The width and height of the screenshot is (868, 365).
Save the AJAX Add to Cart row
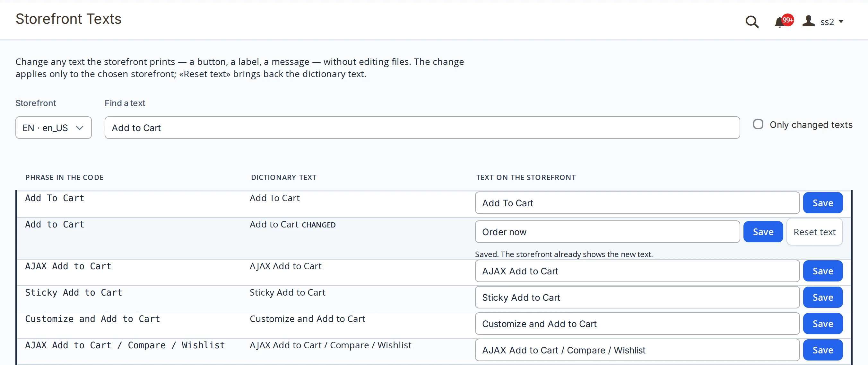[x=822, y=271]
